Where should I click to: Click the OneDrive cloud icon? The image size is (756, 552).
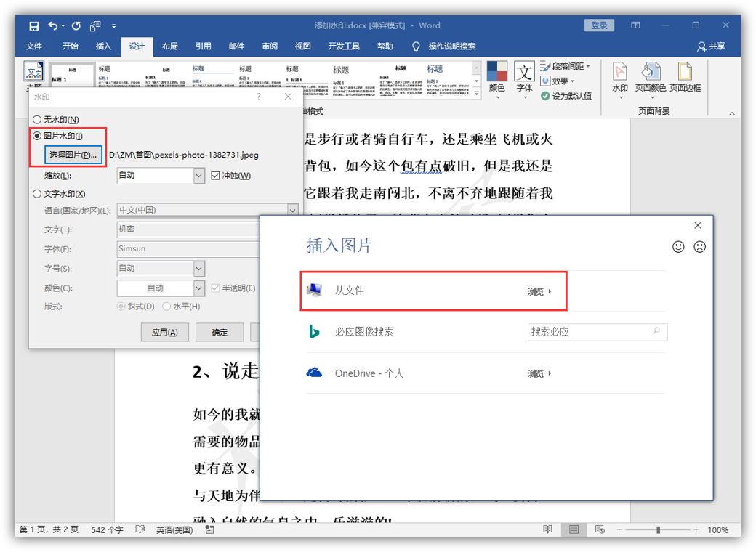pyautogui.click(x=314, y=373)
